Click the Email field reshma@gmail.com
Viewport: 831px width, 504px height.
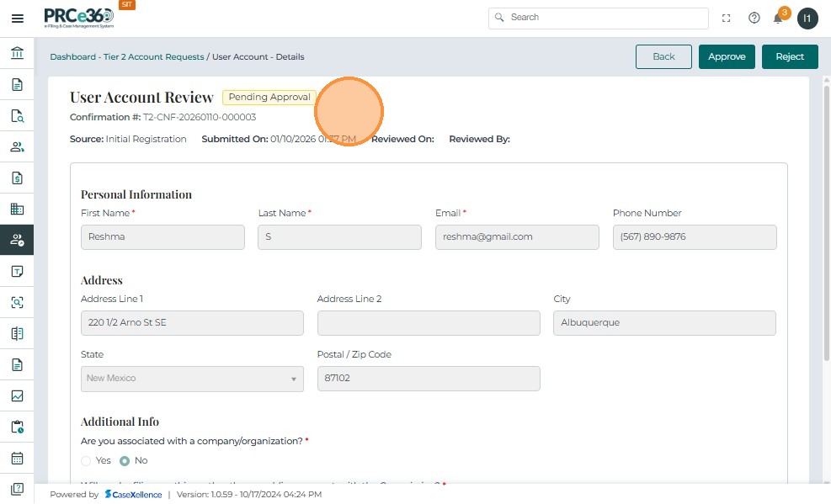click(x=517, y=237)
